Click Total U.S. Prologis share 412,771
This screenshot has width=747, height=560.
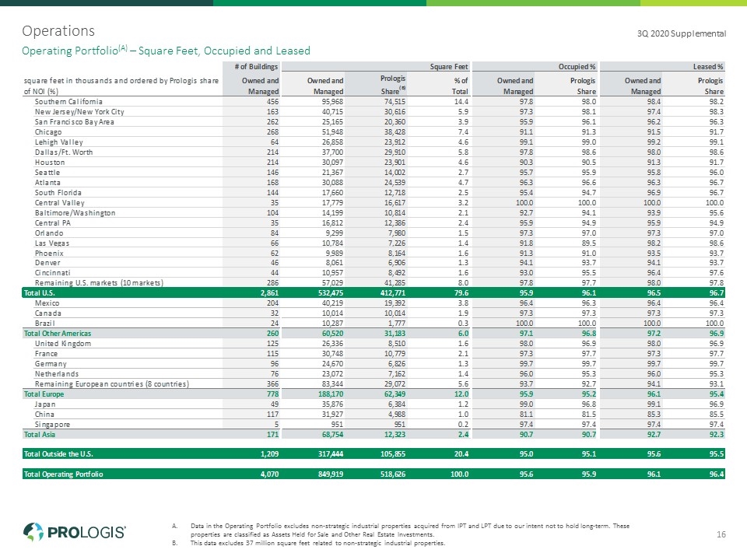(393, 293)
